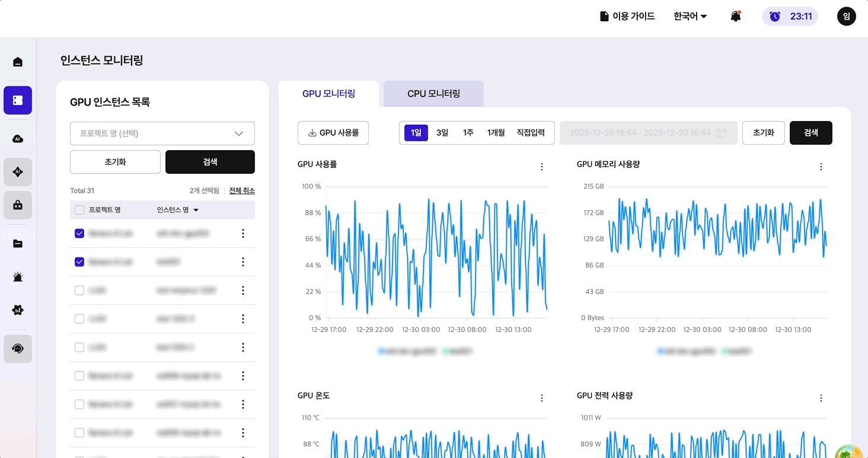This screenshot has width=868, height=458.
Task: Select the 1일 time range
Action: pyautogui.click(x=416, y=133)
